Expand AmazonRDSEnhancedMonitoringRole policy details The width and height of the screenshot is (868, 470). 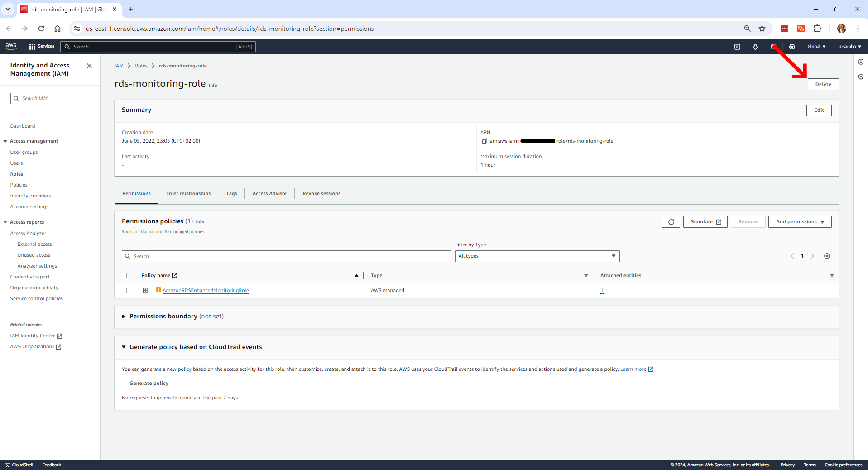(x=145, y=291)
